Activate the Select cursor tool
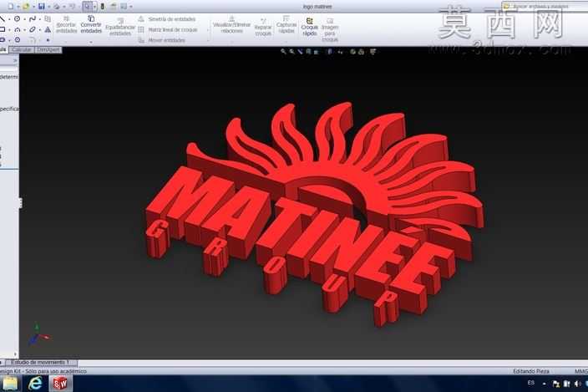 coord(87,7)
